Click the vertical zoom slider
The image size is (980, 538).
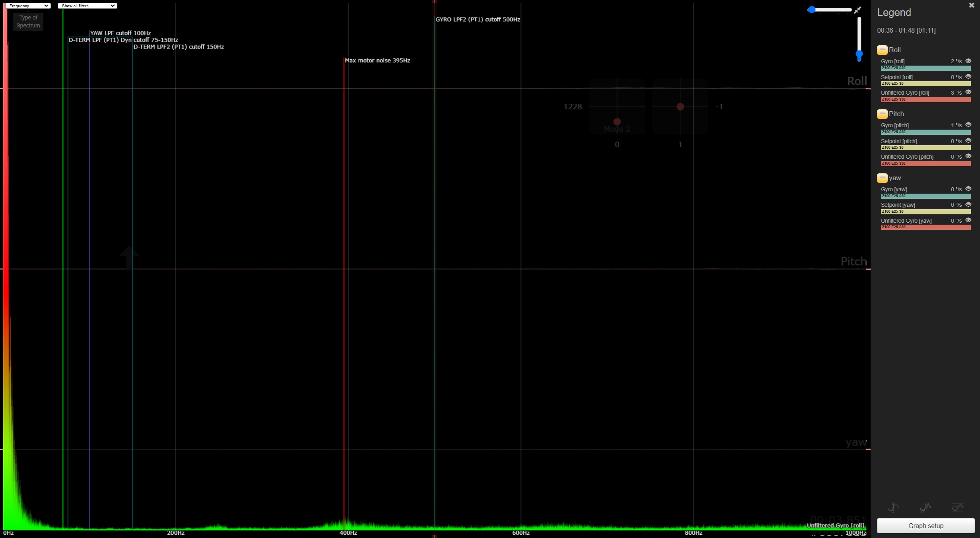pos(859,39)
